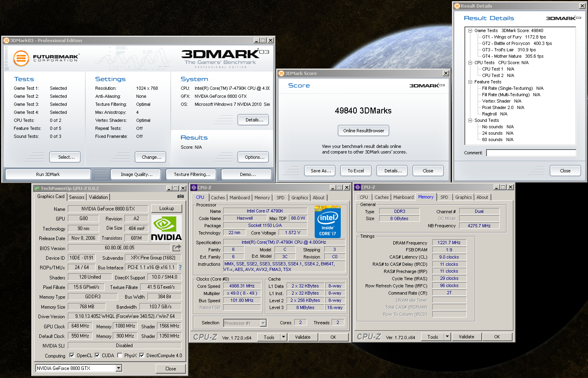Click the NVIDIA logo in GPU-Z
The width and height of the screenshot is (588, 378).
[166, 228]
